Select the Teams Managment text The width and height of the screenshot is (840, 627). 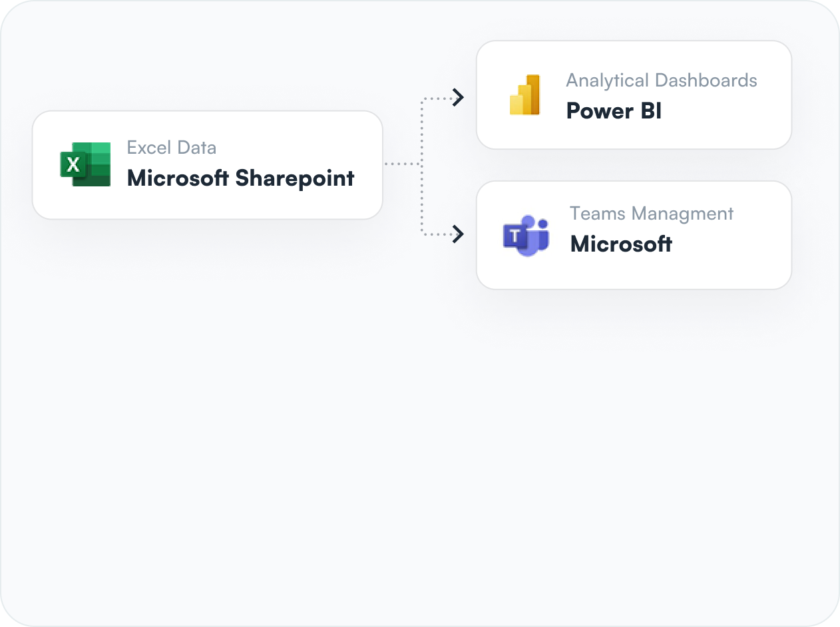click(x=651, y=213)
